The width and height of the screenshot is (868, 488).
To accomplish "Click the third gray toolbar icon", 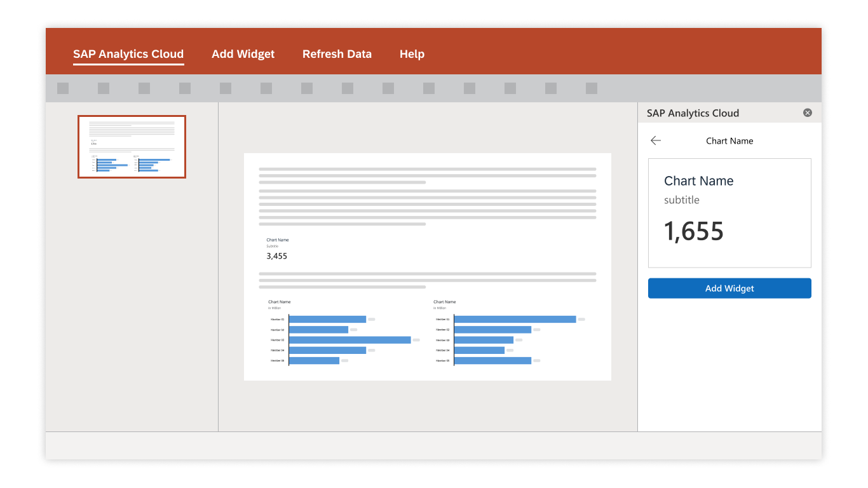I will (x=144, y=88).
